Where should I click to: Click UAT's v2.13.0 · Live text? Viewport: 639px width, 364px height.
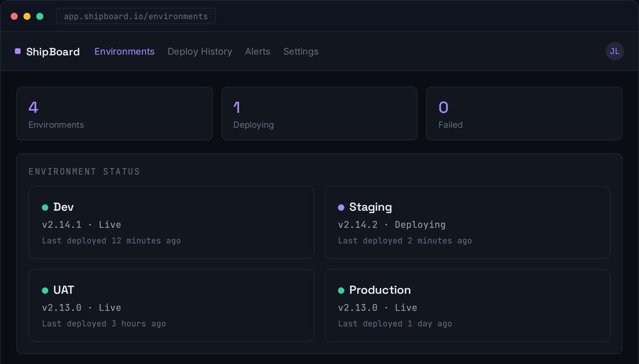(x=81, y=308)
